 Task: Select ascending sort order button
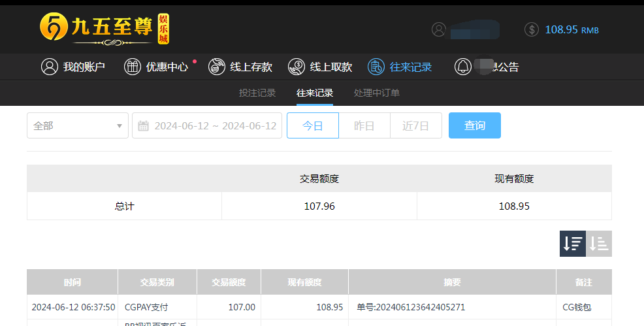click(599, 244)
